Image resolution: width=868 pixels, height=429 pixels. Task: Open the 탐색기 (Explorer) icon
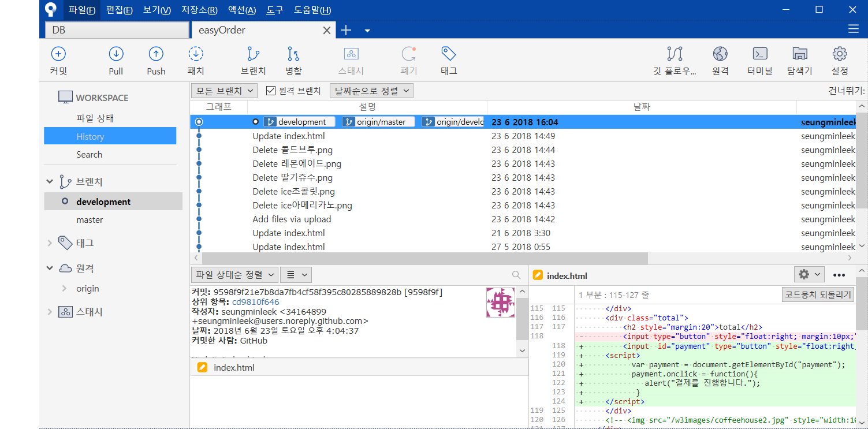click(x=800, y=54)
